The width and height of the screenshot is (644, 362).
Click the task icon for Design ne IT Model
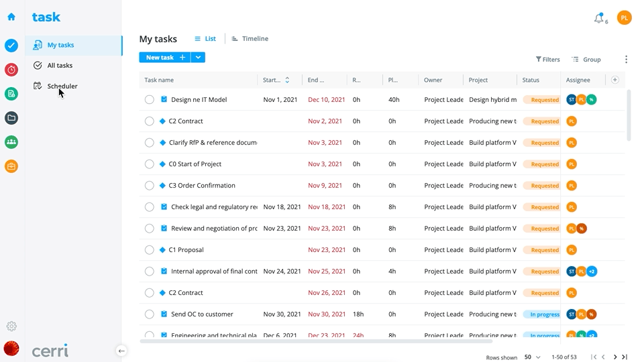(164, 99)
